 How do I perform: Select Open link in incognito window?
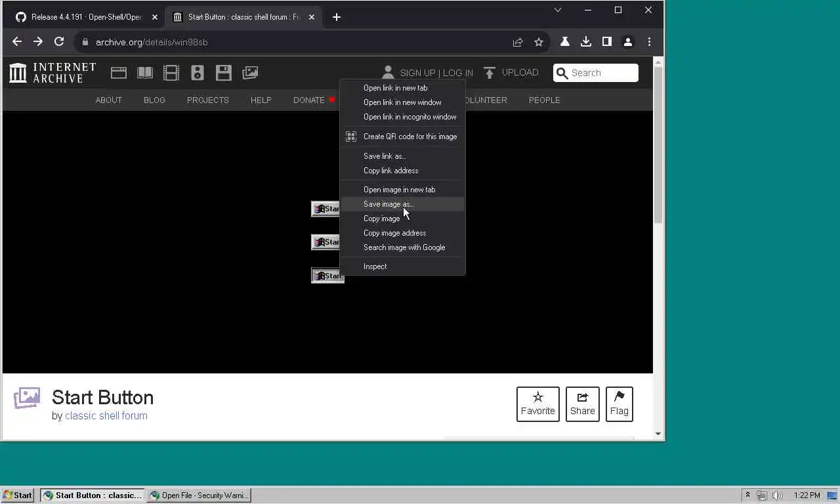click(x=402, y=117)
